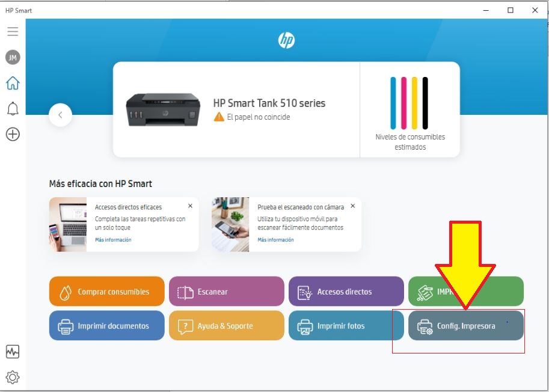
Task: Select Imprimir documentos tile
Action: (x=106, y=326)
